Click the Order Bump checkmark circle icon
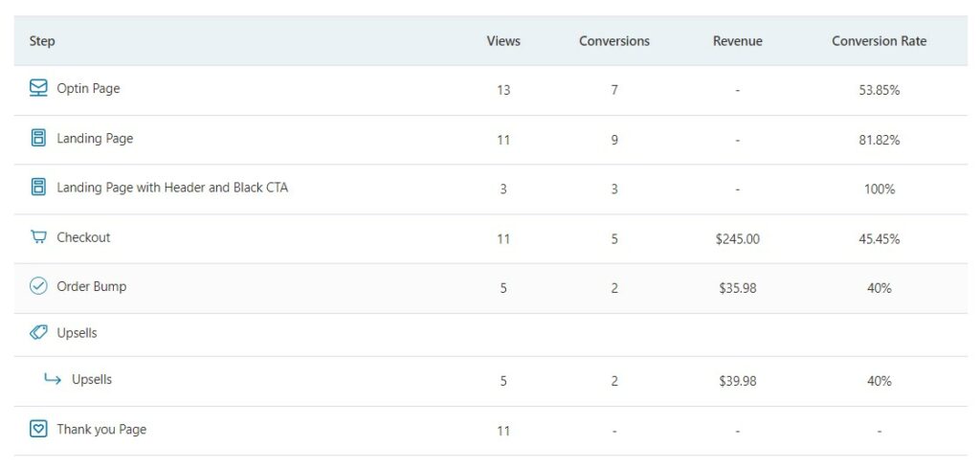The width and height of the screenshot is (980, 468). pyautogui.click(x=38, y=286)
